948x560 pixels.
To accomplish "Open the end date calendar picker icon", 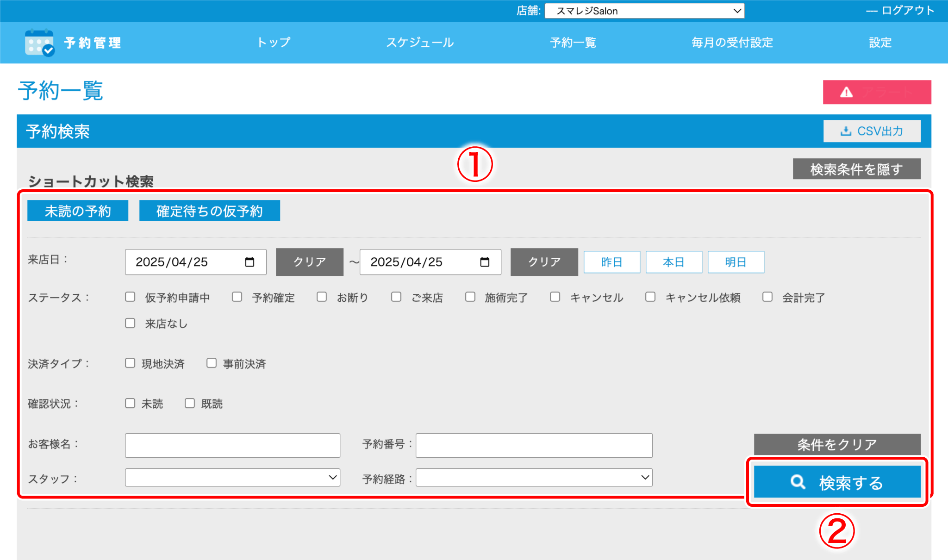I will 485,262.
